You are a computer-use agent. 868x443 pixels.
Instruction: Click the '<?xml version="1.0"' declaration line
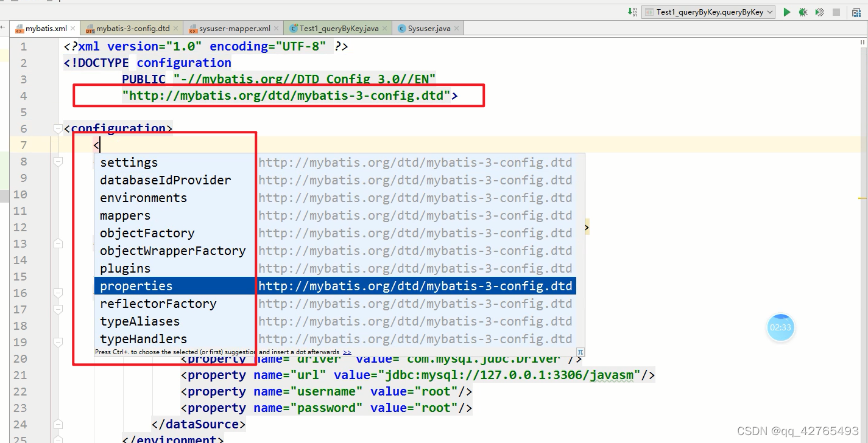click(206, 46)
